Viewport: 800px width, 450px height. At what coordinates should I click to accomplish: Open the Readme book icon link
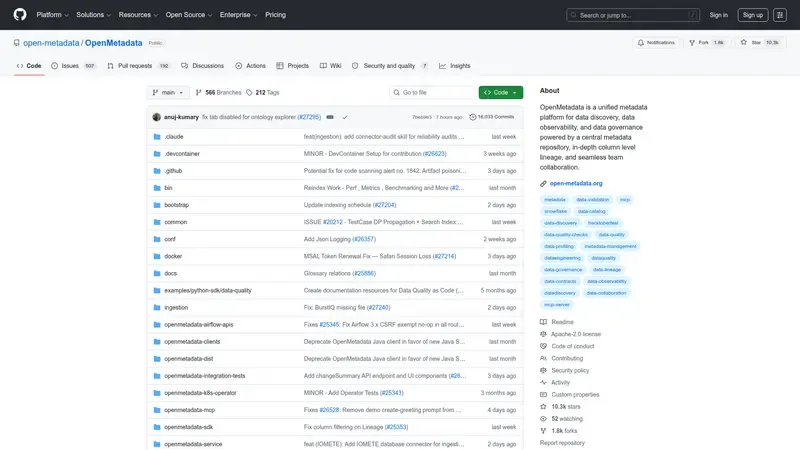pos(543,322)
